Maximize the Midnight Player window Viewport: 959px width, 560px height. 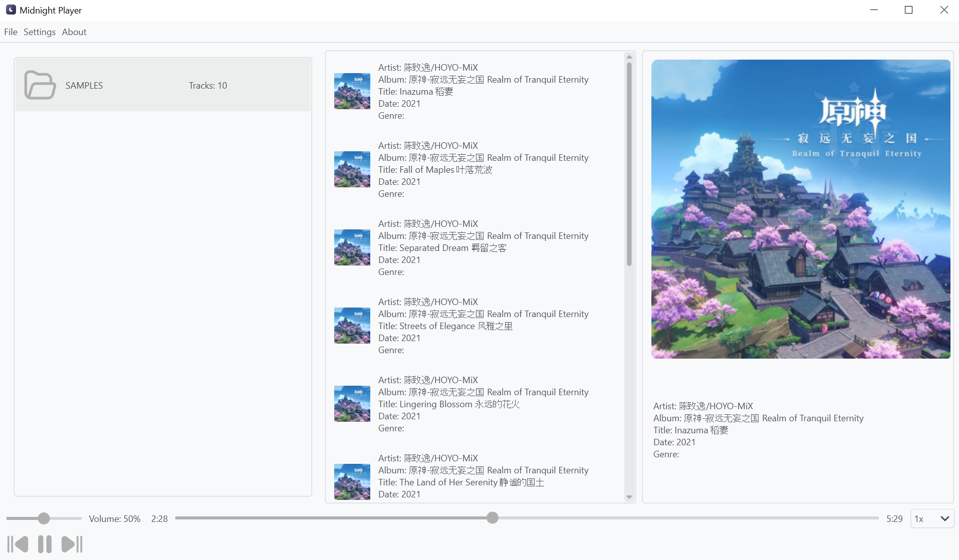point(909,10)
